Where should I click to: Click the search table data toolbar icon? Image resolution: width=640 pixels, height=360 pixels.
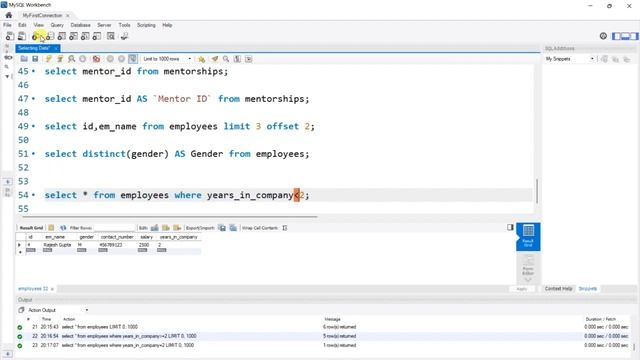(x=111, y=37)
